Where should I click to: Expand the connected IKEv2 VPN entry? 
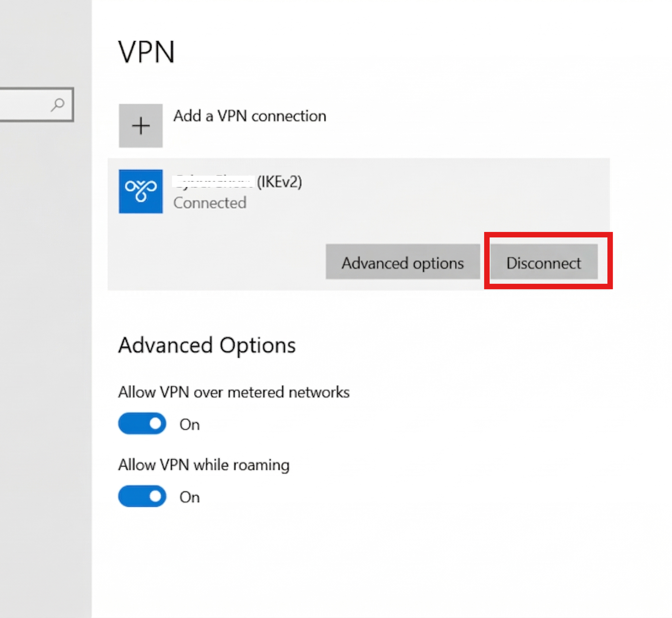329,192
